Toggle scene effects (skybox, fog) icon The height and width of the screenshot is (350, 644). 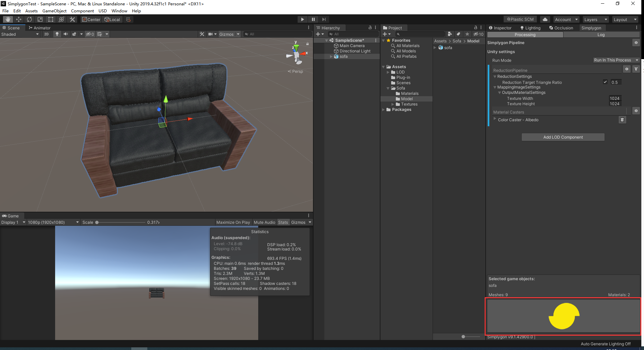74,34
